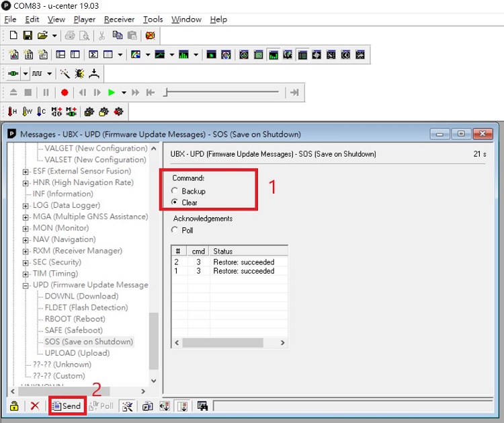Click the Send button
This screenshot has width=504, height=423.
click(67, 406)
